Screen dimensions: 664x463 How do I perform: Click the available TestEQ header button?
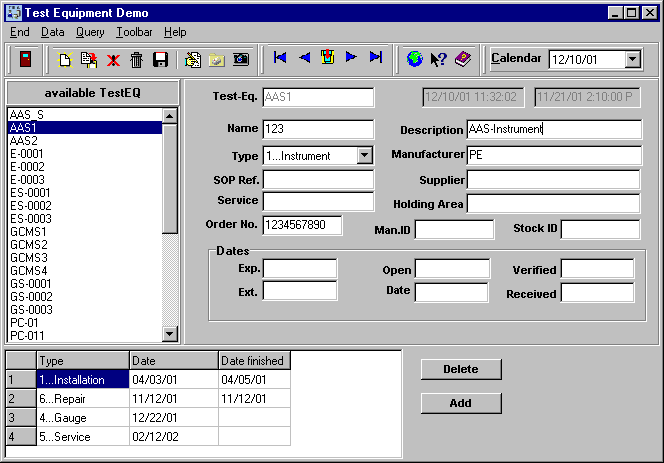tap(93, 93)
